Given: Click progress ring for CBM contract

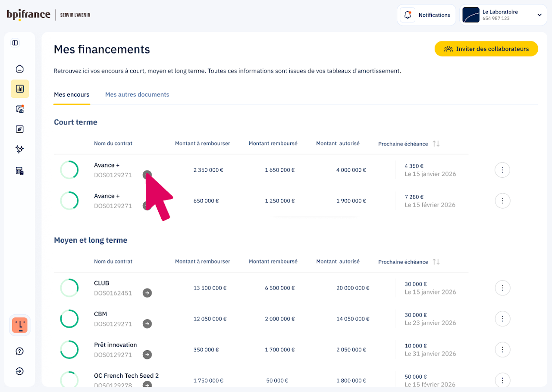Looking at the screenshot, I should coord(69,319).
